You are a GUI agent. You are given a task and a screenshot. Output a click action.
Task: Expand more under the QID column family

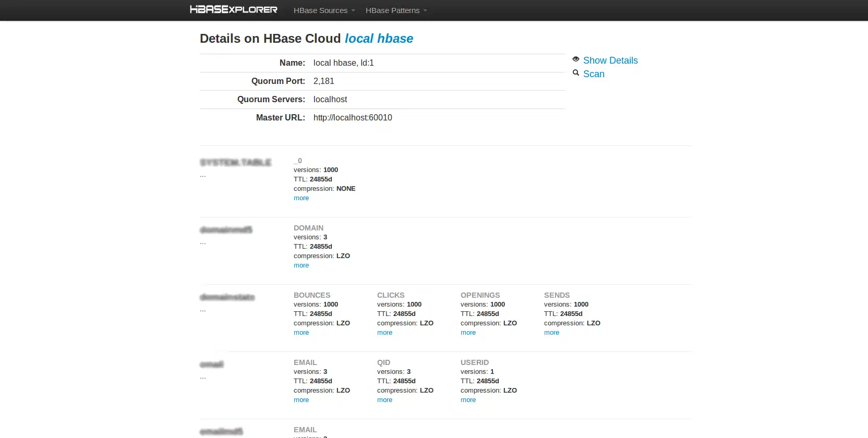[x=384, y=400]
